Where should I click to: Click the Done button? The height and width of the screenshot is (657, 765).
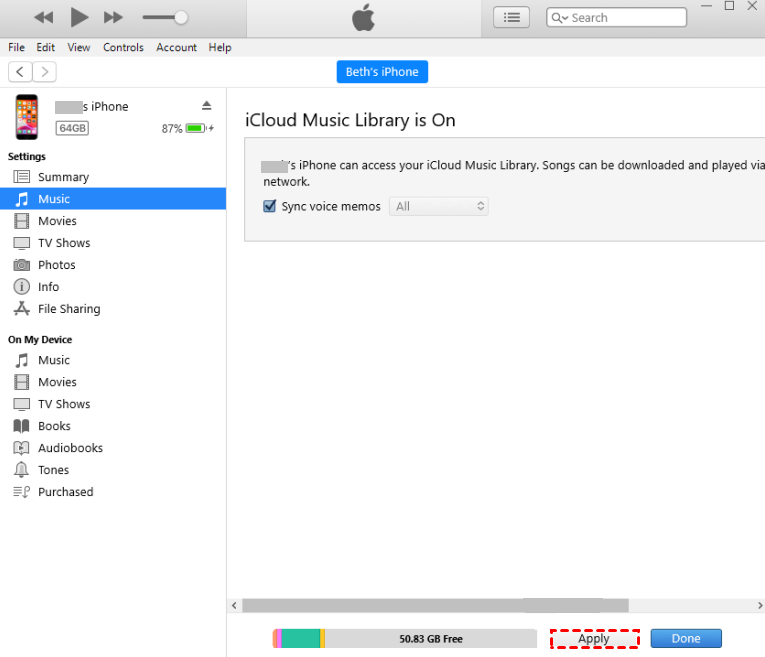tap(686, 638)
